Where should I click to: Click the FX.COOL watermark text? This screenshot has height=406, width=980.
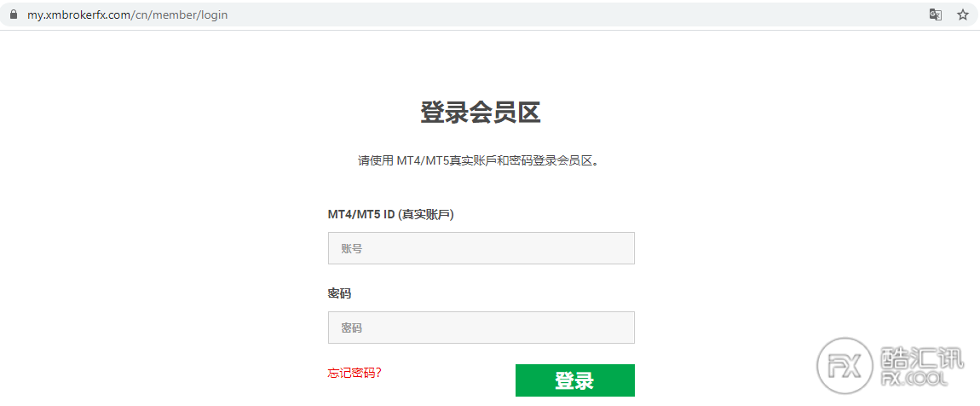click(x=923, y=378)
